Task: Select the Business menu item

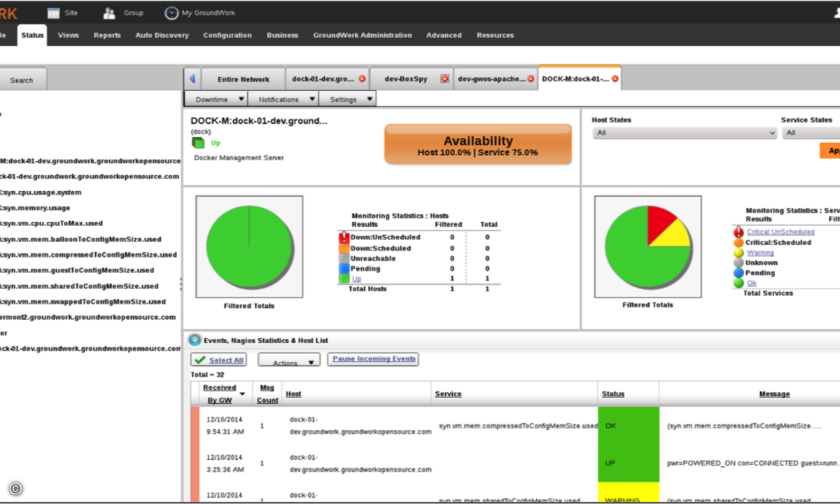Action: click(282, 35)
